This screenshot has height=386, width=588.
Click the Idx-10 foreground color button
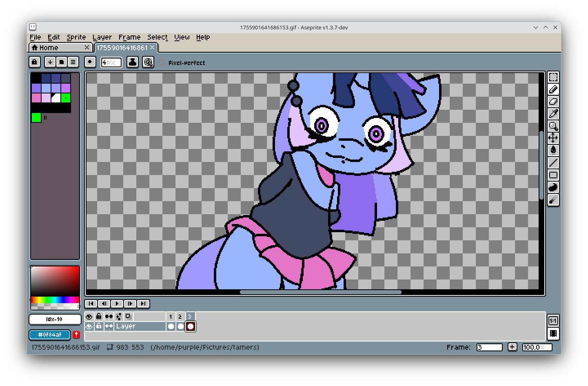point(55,319)
